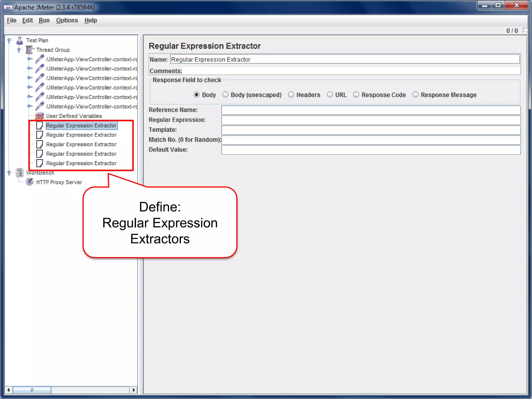Viewport: 532px width, 399px height.
Task: Select the URL radio button
Action: click(x=330, y=95)
